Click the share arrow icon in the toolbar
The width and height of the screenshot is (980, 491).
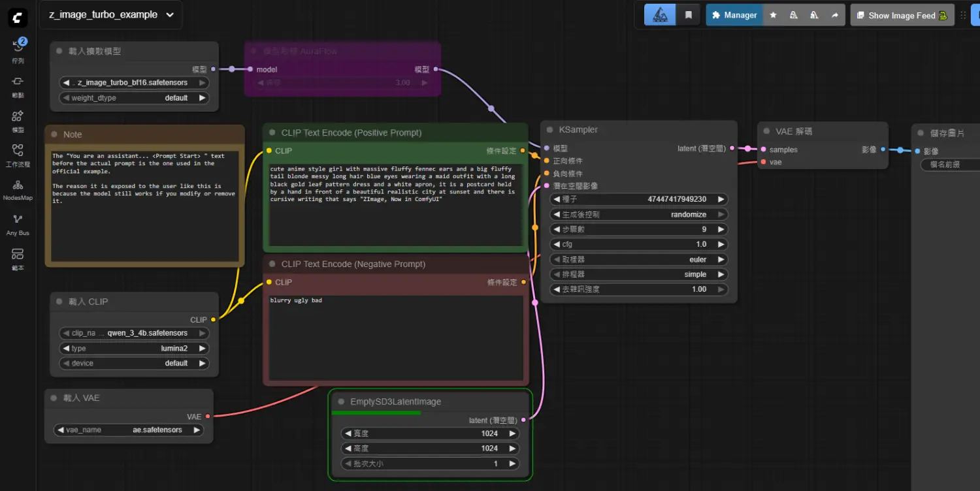point(834,15)
